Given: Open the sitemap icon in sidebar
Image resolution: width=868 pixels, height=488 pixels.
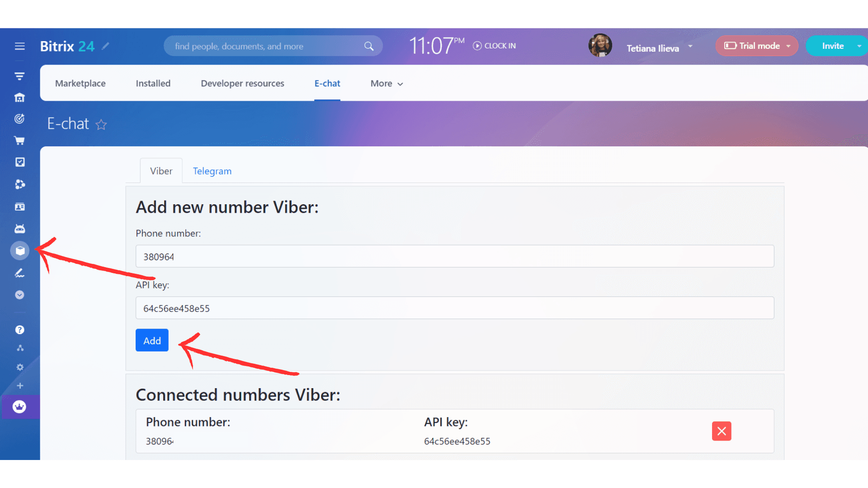Looking at the screenshot, I should tap(20, 348).
